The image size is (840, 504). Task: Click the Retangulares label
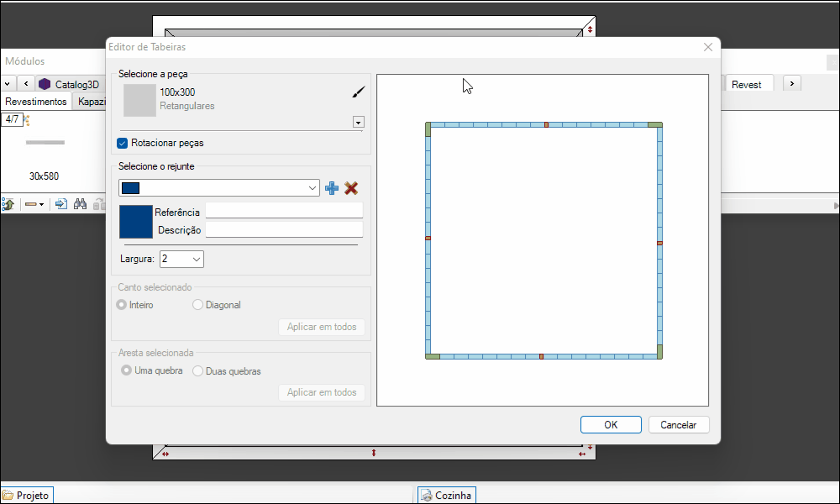[x=187, y=106]
